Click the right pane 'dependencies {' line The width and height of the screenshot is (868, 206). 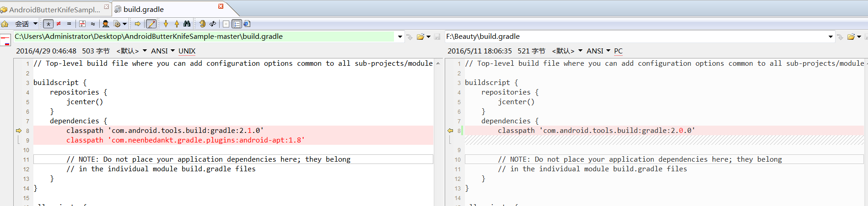pos(510,121)
